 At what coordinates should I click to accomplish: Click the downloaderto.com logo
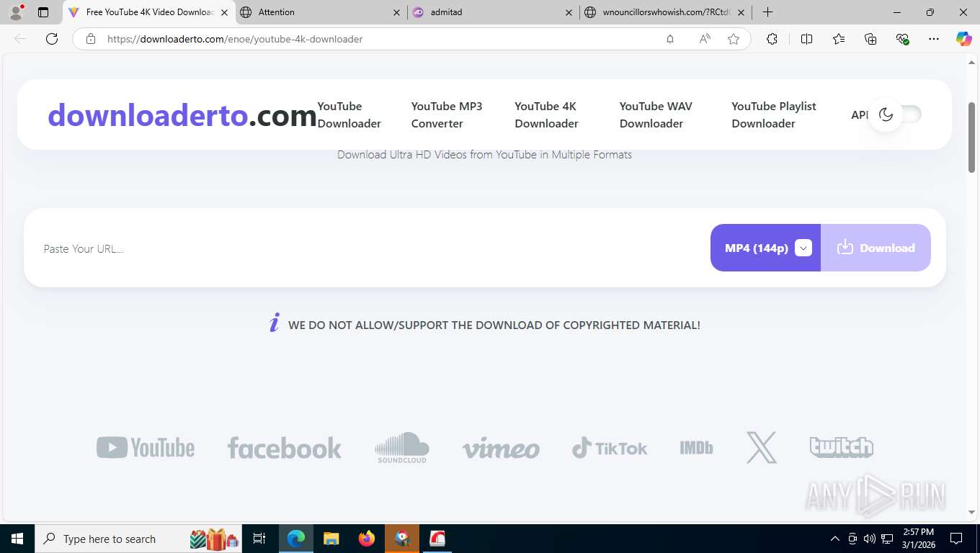tap(182, 114)
